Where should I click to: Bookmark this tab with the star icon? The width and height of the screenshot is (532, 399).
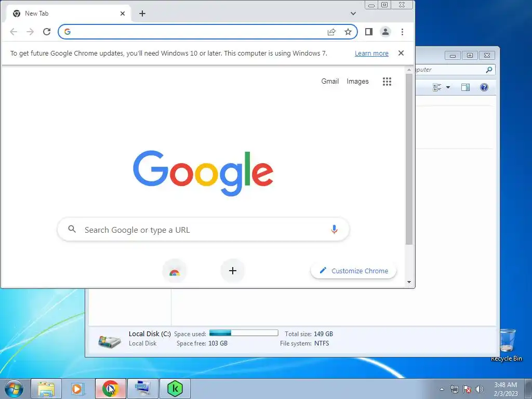click(x=348, y=32)
